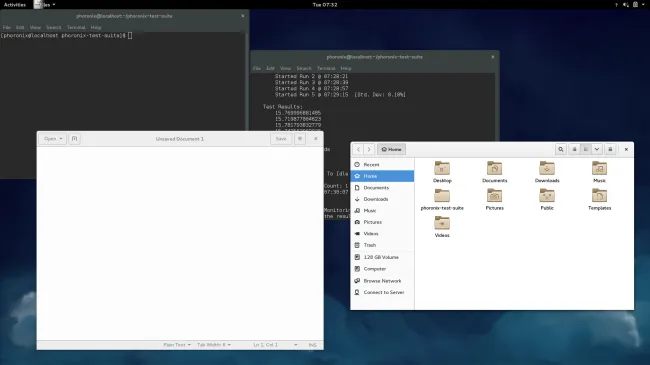Open the Plain Text language dropdown

[177, 345]
